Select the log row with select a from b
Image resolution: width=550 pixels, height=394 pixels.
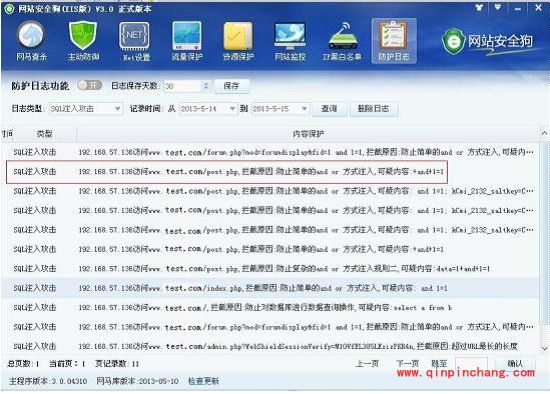coord(269,308)
